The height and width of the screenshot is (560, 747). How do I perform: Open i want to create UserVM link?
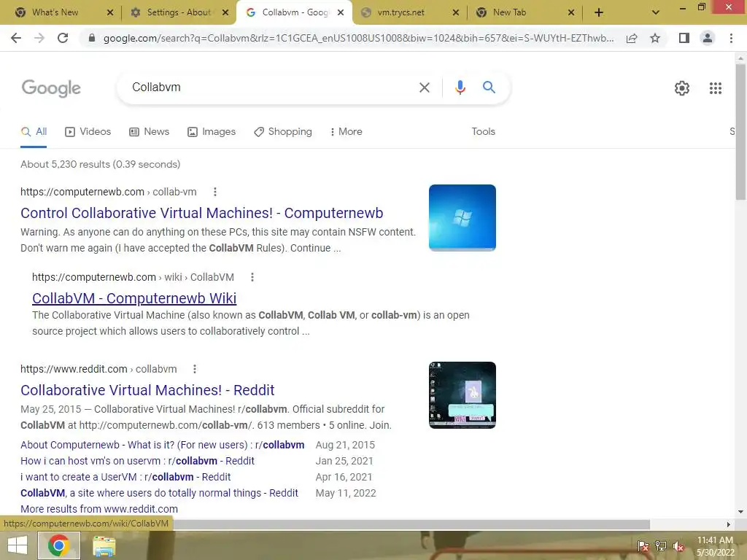point(125,477)
